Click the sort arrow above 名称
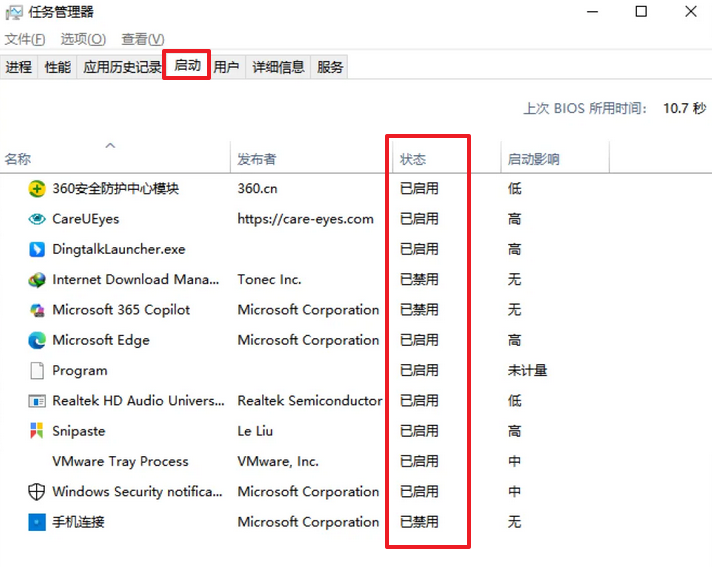Image resolution: width=712 pixels, height=567 pixels. click(x=110, y=146)
